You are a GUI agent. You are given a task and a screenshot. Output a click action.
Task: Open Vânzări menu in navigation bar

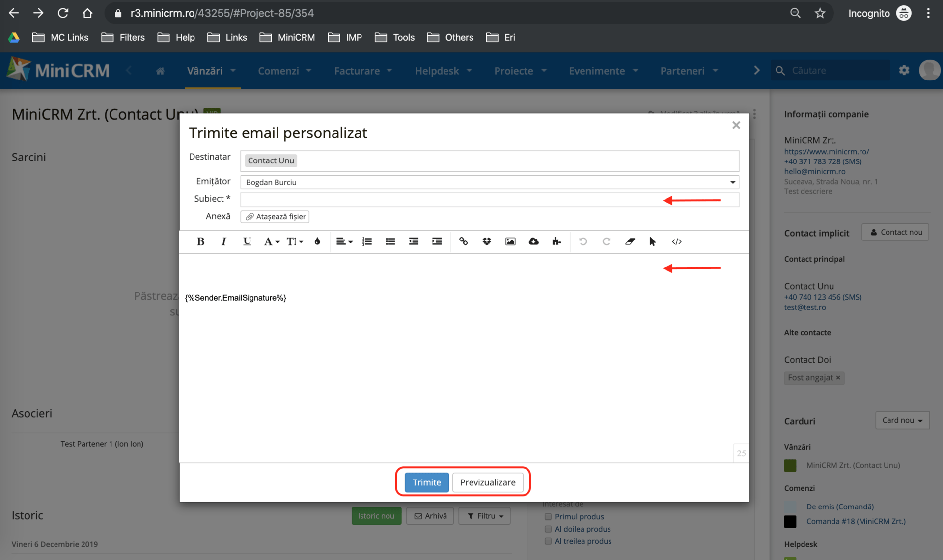coord(212,71)
